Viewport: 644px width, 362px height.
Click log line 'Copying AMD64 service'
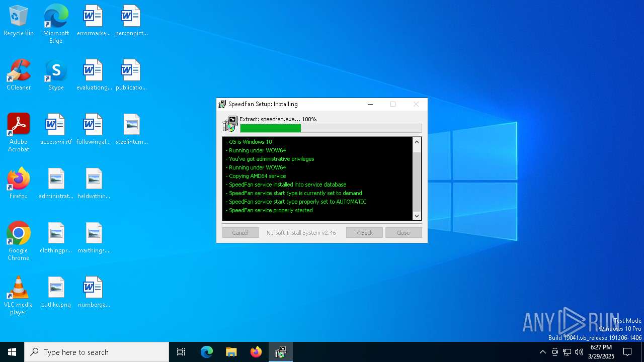(x=256, y=176)
